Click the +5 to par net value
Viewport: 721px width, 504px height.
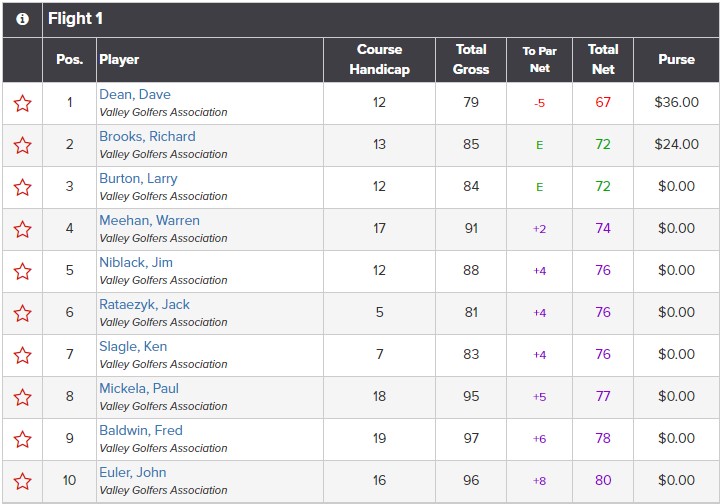[539, 397]
